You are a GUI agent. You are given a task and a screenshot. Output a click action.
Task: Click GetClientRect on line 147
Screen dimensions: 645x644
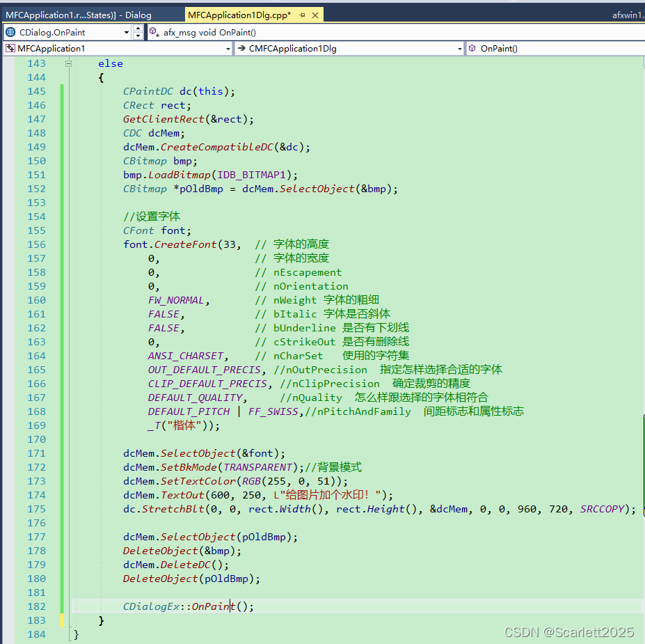pyautogui.click(x=164, y=119)
